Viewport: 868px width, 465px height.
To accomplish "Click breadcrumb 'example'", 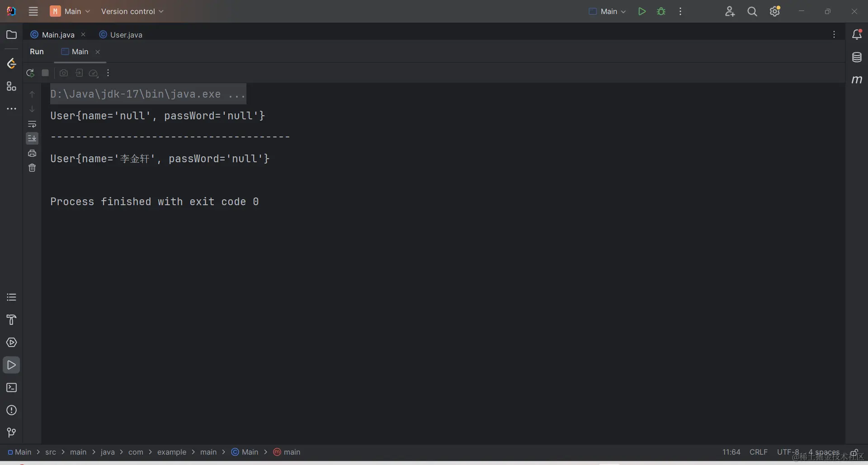I will pyautogui.click(x=172, y=452).
